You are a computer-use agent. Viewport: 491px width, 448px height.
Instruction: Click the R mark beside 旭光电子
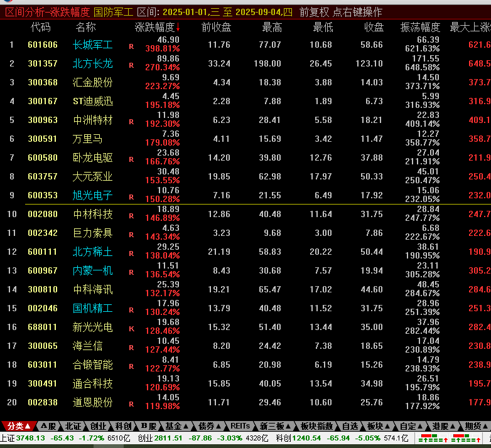[x=131, y=197]
